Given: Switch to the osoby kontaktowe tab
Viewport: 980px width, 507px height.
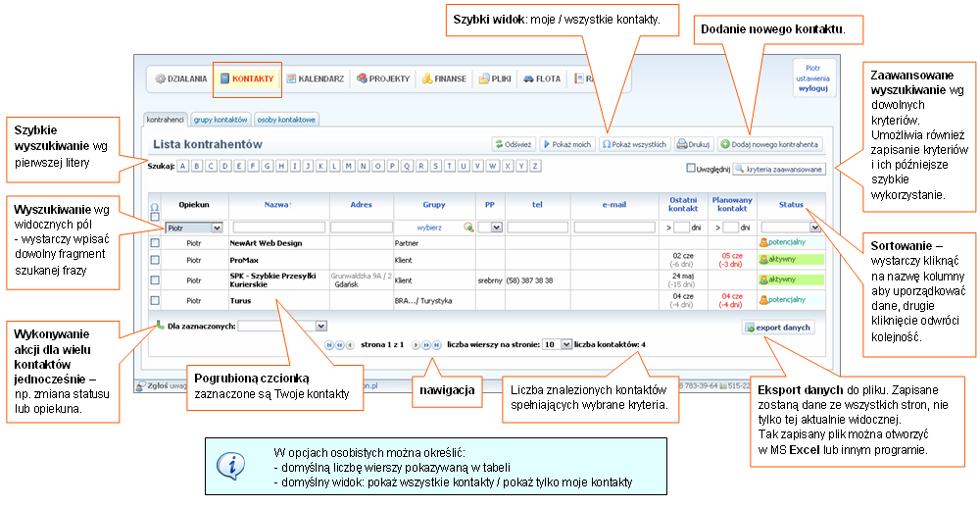Looking at the screenshot, I should click(286, 120).
